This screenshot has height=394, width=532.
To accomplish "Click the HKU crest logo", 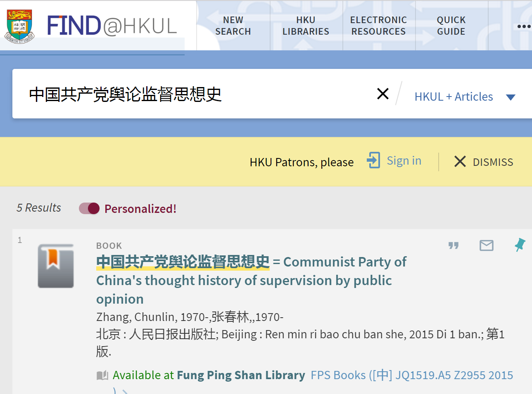I will tap(20, 26).
